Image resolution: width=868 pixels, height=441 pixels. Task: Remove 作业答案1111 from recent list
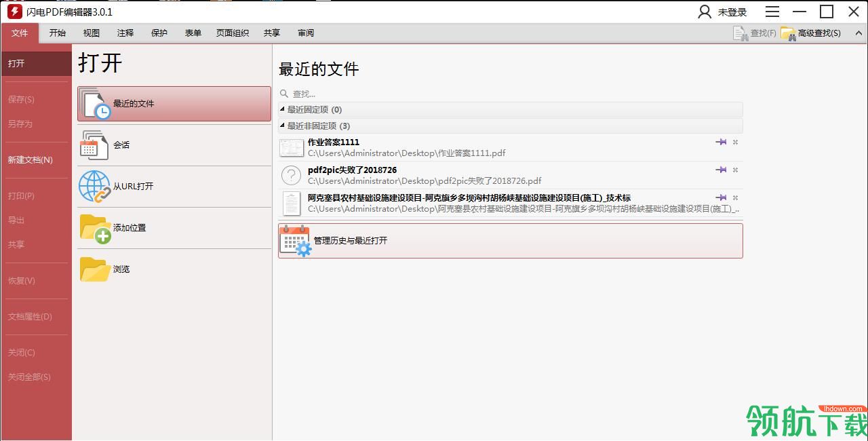[x=735, y=142]
